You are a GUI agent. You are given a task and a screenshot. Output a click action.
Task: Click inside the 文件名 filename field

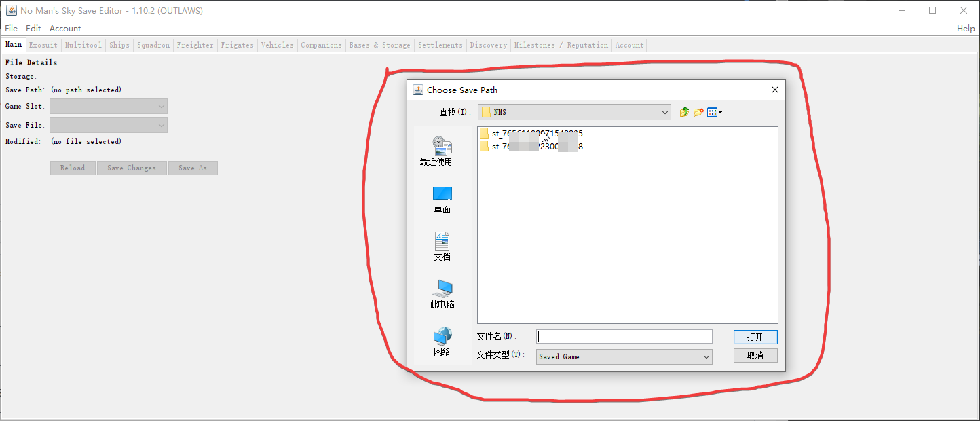click(623, 336)
